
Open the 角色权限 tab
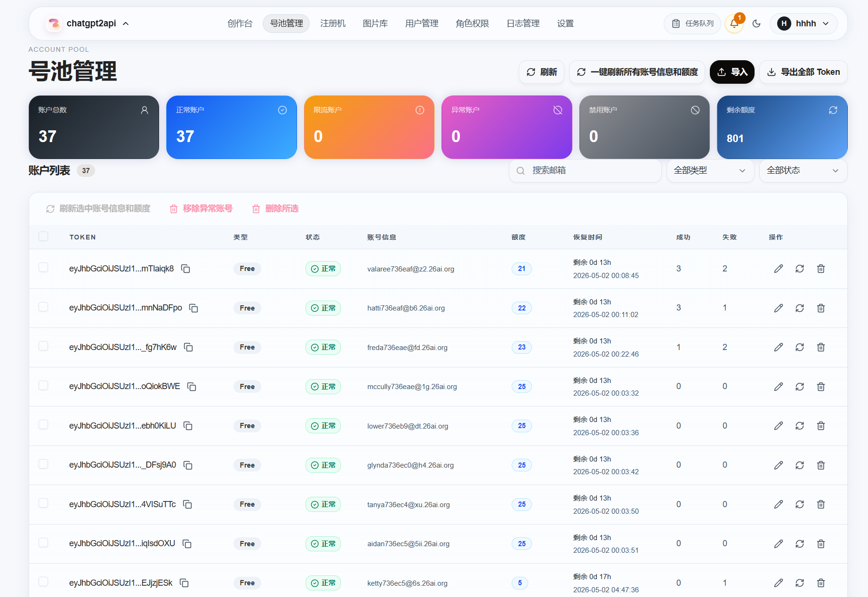(472, 24)
